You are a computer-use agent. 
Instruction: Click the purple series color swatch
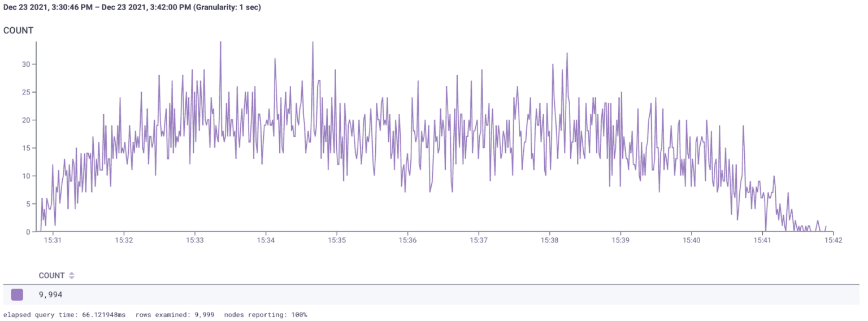(x=18, y=294)
